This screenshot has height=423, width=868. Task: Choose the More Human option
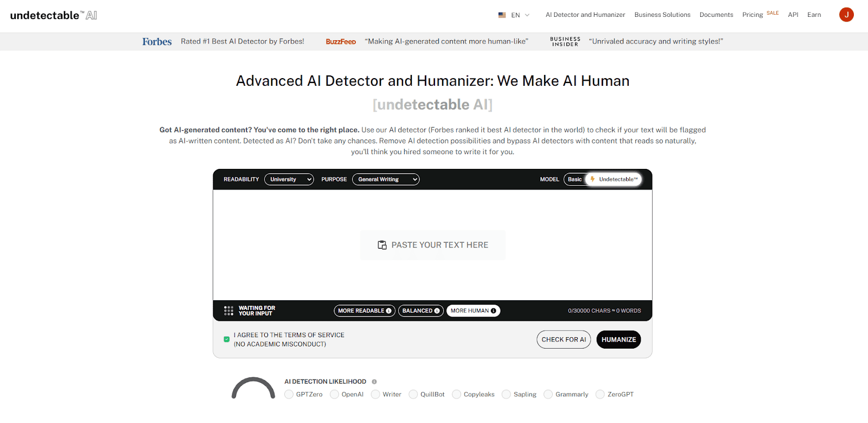click(x=473, y=311)
